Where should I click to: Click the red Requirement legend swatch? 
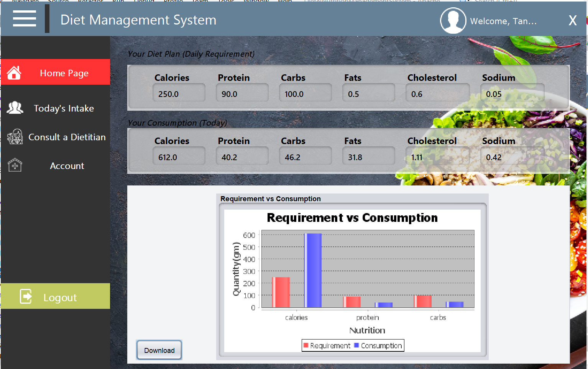pos(306,345)
